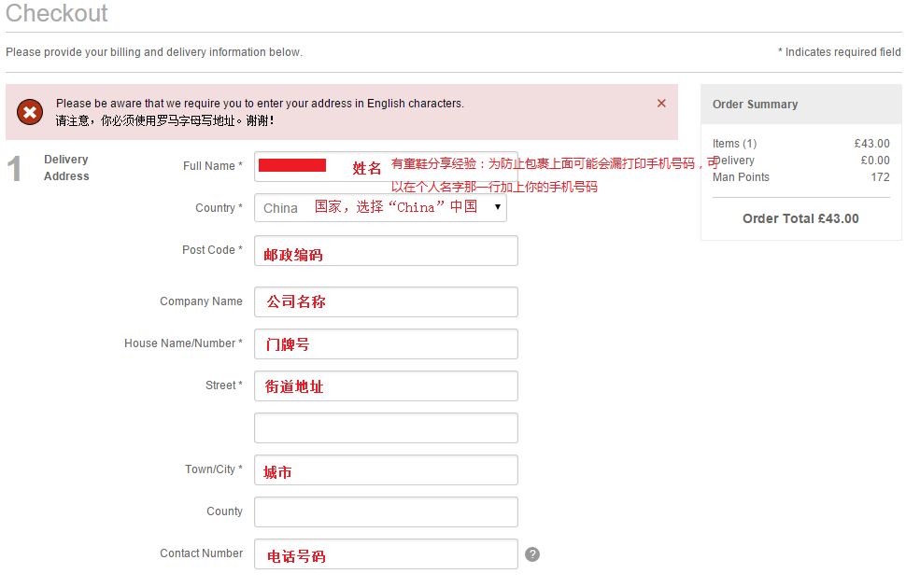This screenshot has width=906, height=588.
Task: Click the step 1 Delivery Address heading
Action: coord(66,168)
